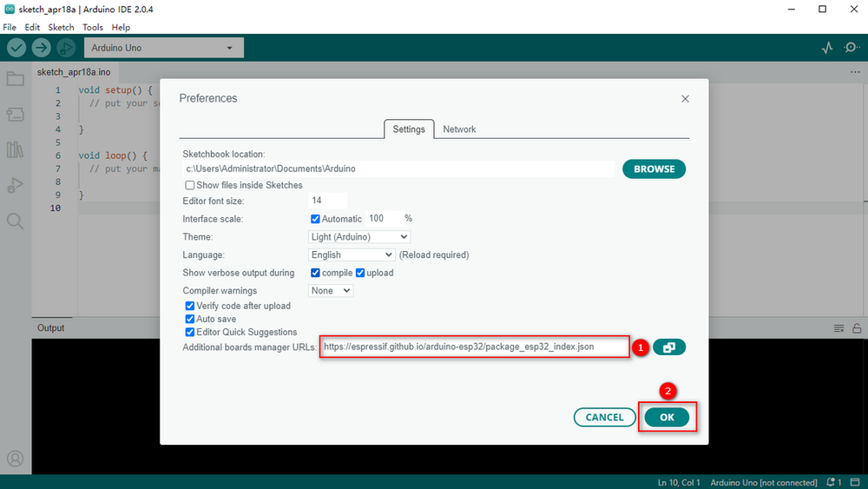This screenshot has height=489, width=868.
Task: Open the Boards Manager sidebar icon
Action: click(16, 114)
